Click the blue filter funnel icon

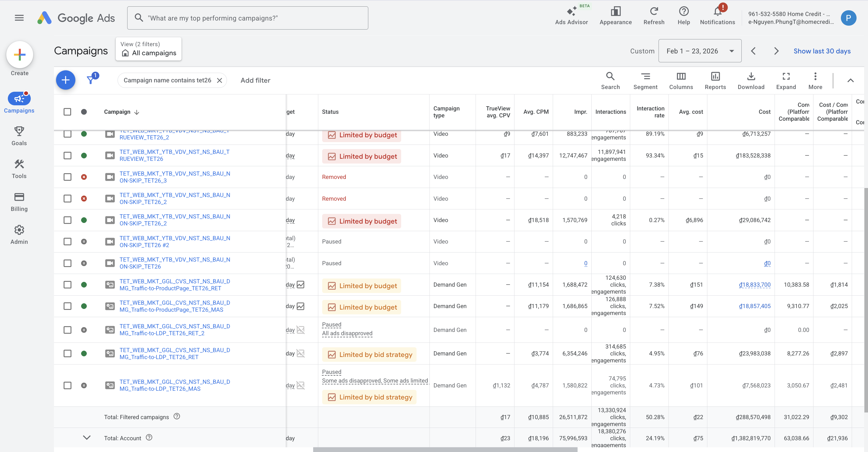coord(91,80)
